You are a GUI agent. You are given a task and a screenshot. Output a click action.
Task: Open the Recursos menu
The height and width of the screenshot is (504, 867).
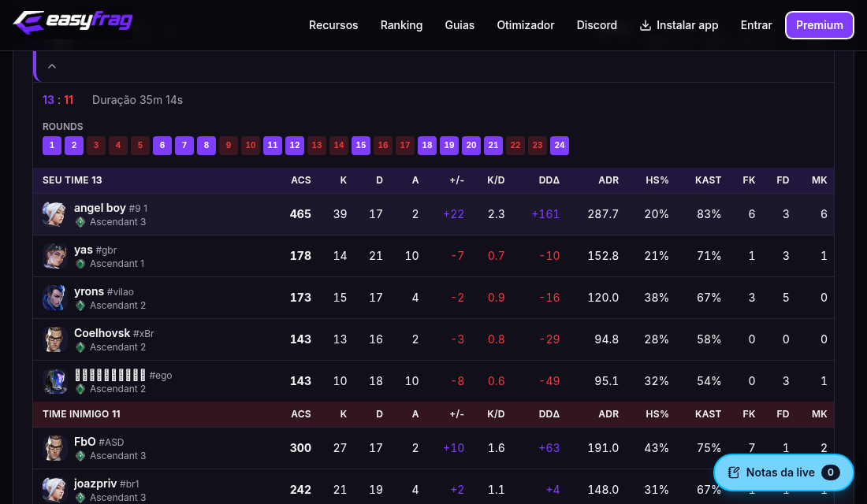333,25
